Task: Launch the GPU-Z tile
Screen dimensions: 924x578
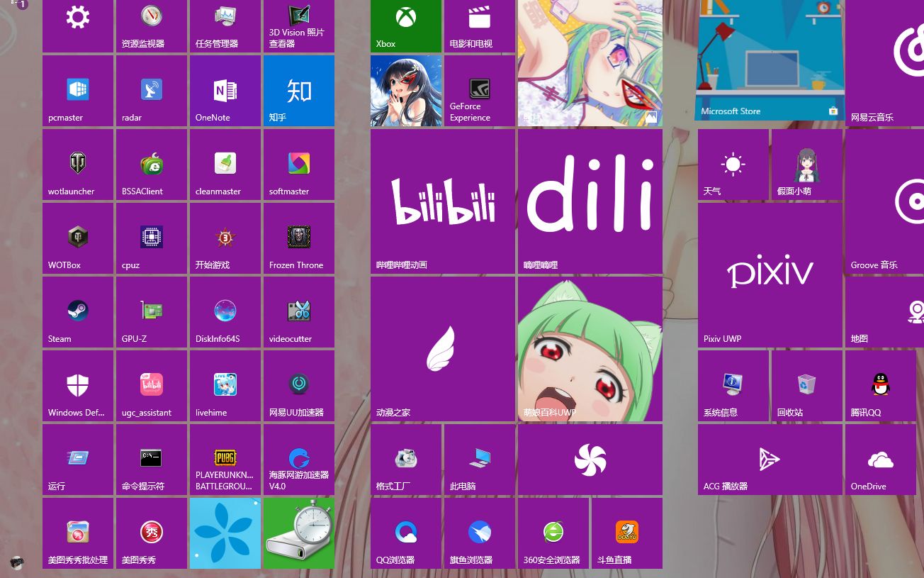Action: 152,312
